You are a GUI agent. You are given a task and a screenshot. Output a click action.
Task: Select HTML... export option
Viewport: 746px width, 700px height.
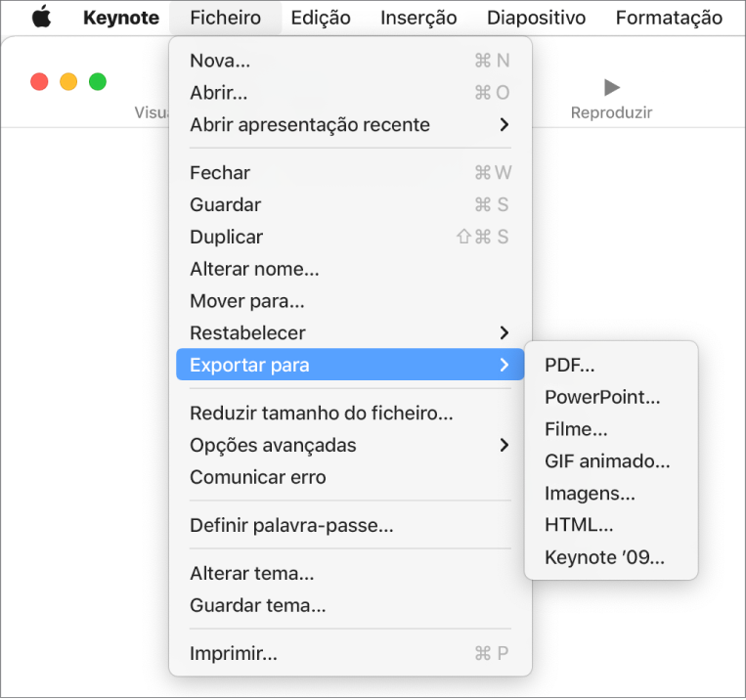coord(611,525)
